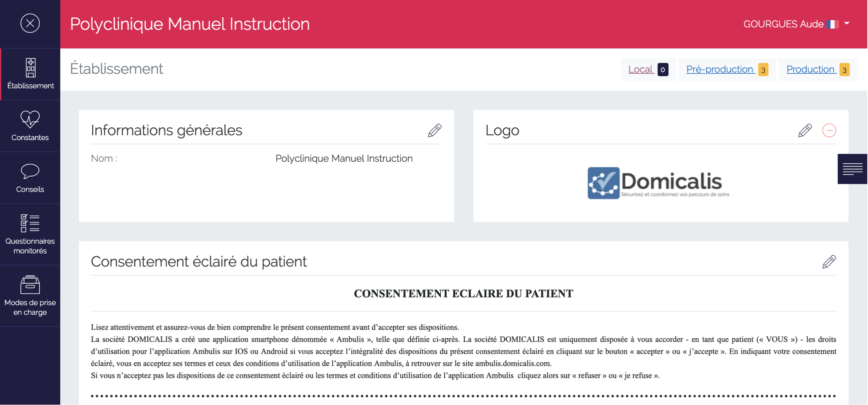Remove the logo with the minus icon
868x405 pixels.
(x=829, y=130)
